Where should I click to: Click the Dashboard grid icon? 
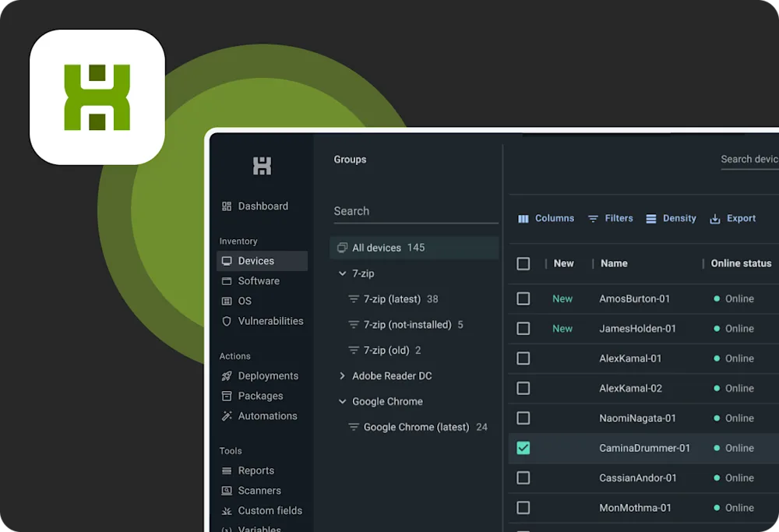(227, 206)
